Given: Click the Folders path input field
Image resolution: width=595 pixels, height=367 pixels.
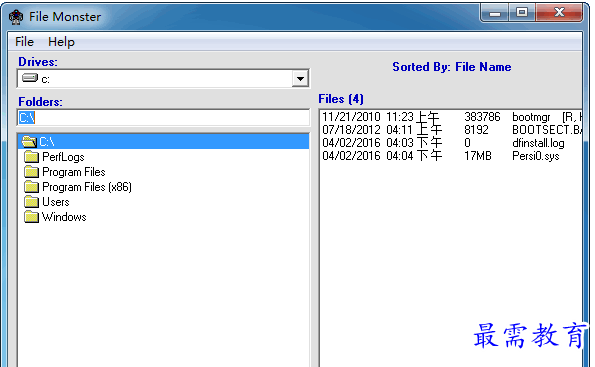Looking at the screenshot, I should [163, 118].
